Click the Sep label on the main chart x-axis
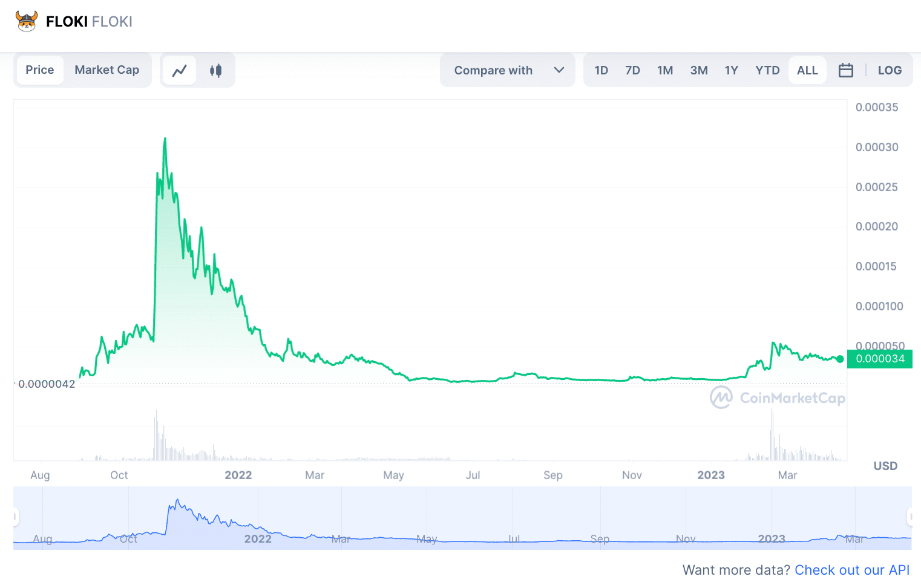This screenshot has width=921, height=588. (553, 475)
